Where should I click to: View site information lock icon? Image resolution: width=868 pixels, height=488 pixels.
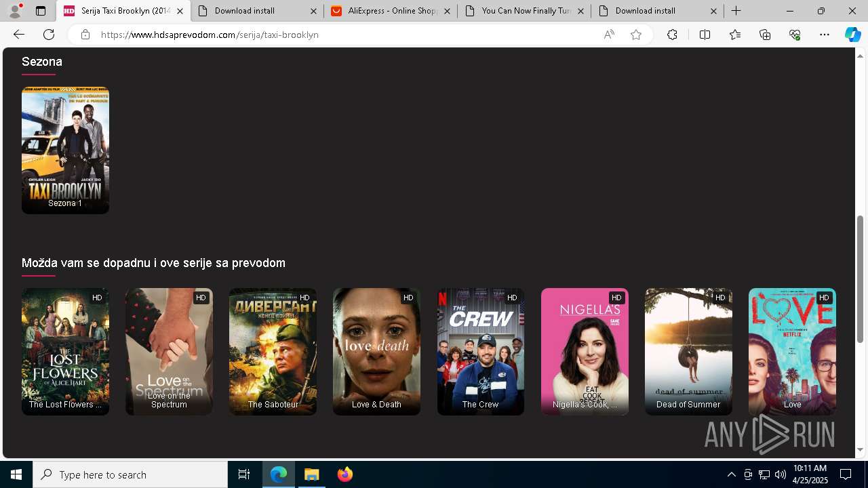click(x=85, y=35)
